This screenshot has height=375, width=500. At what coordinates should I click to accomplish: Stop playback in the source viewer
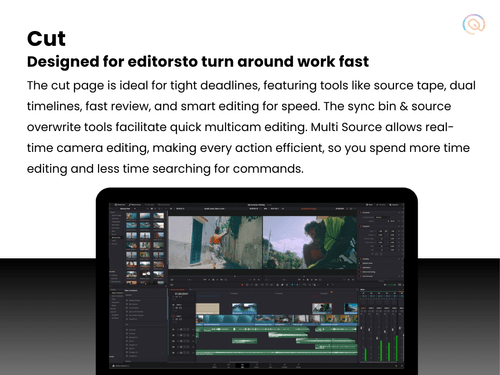pyautogui.click(x=213, y=279)
